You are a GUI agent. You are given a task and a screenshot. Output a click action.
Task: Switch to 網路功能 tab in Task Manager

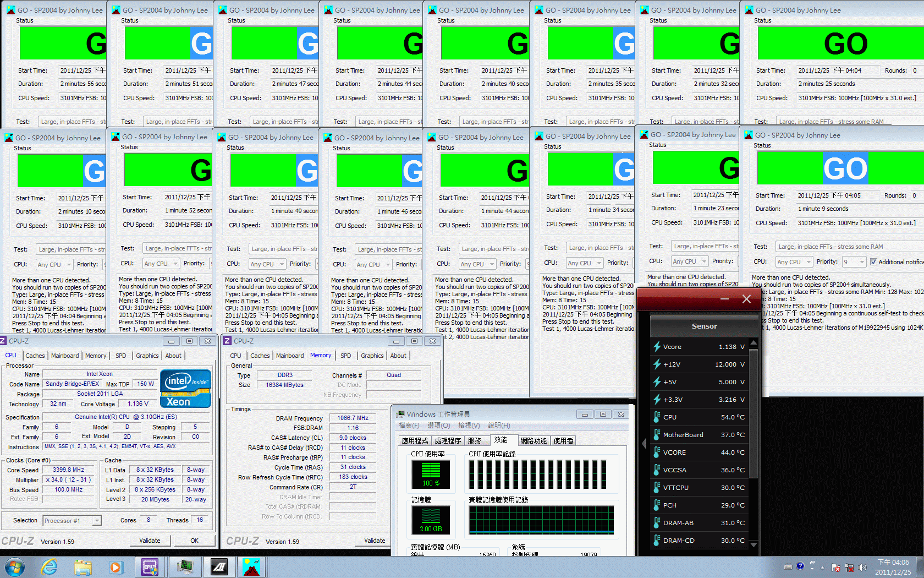tap(533, 440)
